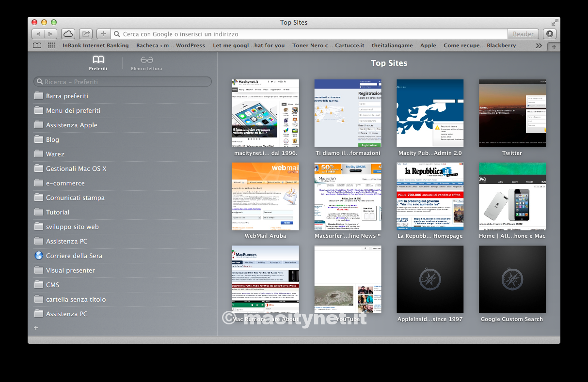Show bookmarks sidebar book icon
The width and height of the screenshot is (588, 382).
(x=37, y=46)
